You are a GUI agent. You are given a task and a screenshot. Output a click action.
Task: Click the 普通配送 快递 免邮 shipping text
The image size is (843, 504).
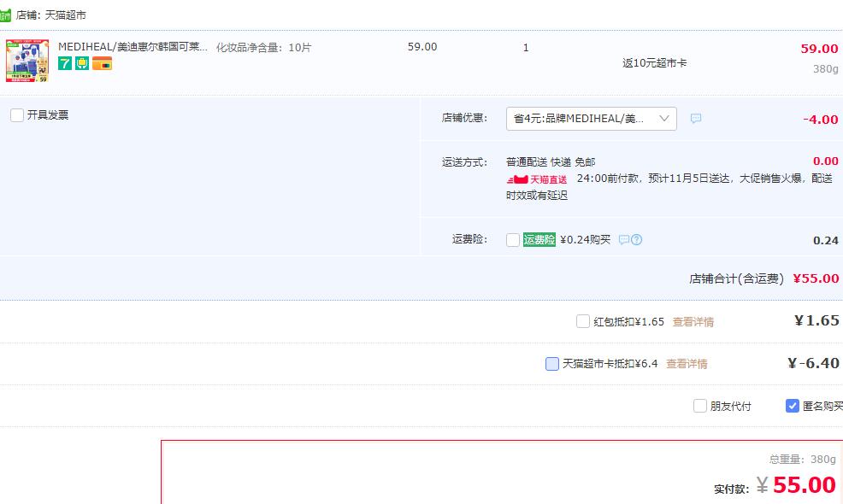[551, 161]
